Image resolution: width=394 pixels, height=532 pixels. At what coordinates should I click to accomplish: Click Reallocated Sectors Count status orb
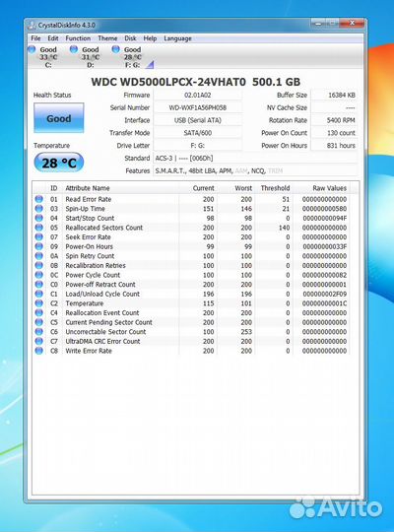pyautogui.click(x=39, y=228)
